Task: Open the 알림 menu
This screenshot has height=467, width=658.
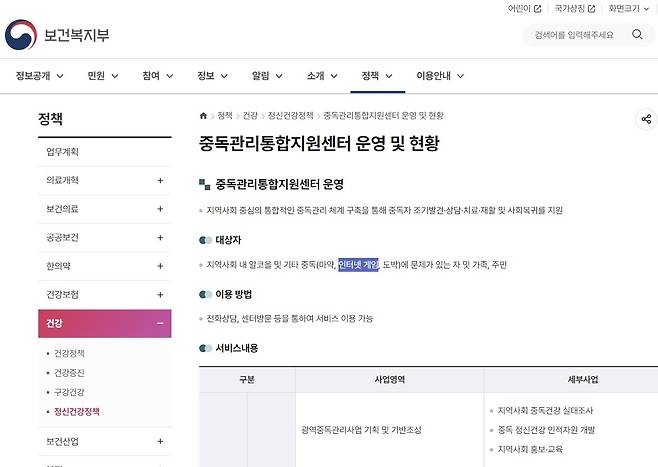Action: (267, 76)
